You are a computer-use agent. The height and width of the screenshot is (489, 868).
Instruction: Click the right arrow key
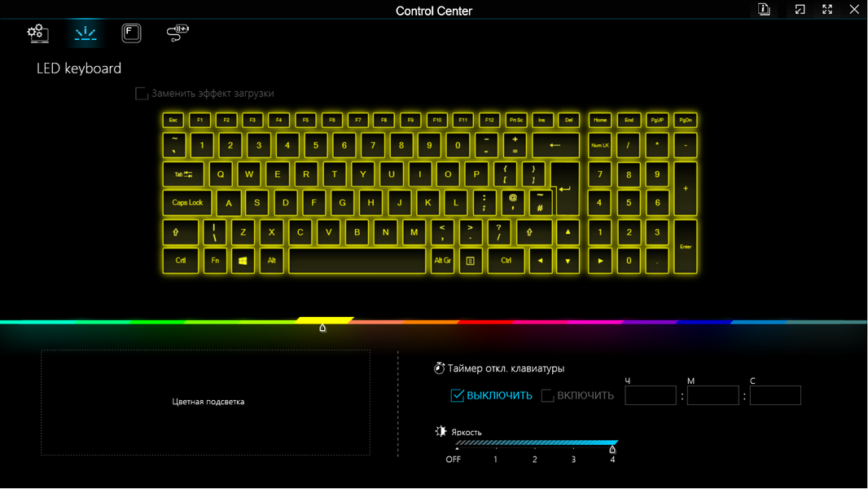pos(600,261)
